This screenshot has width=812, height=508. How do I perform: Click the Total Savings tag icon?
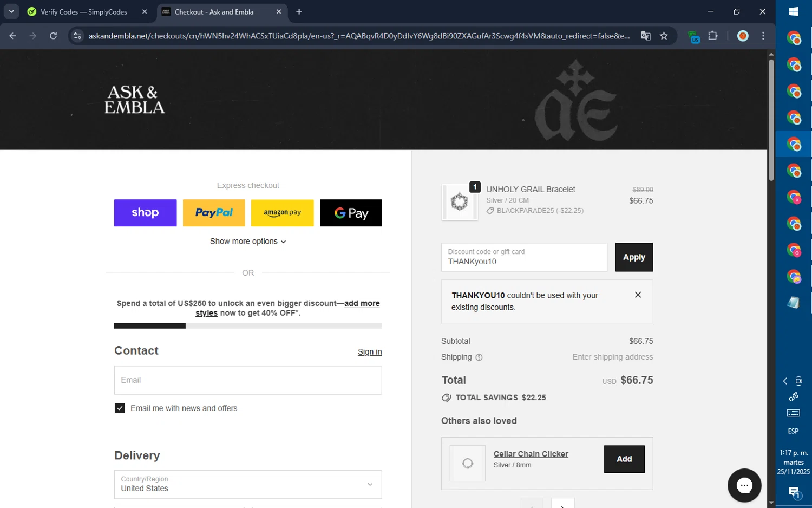click(x=446, y=398)
